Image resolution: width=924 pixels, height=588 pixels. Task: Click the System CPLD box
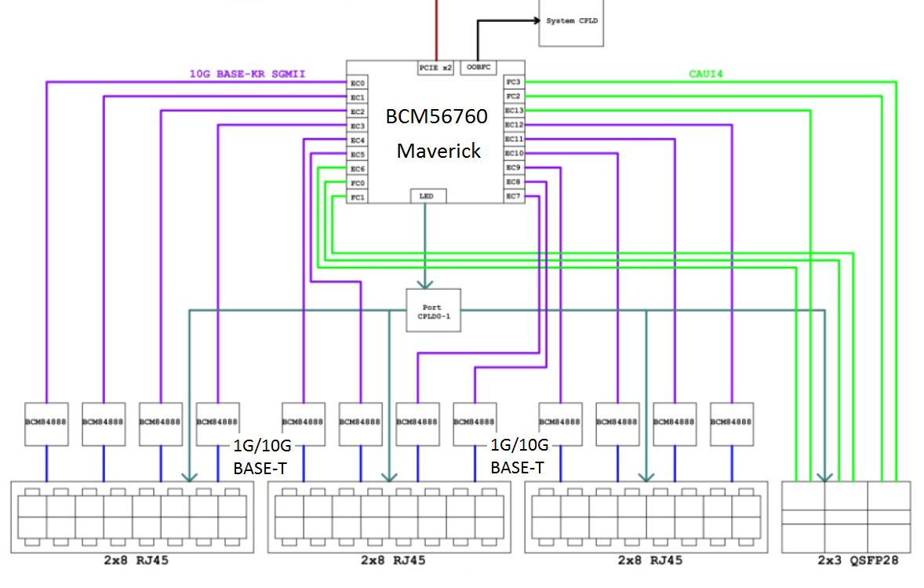571,21
